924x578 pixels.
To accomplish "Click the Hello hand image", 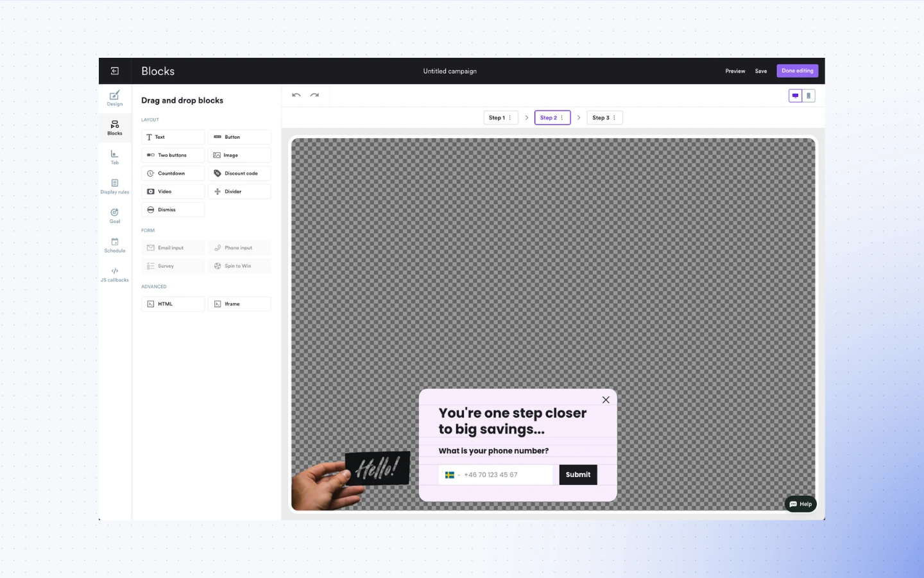I will point(351,480).
